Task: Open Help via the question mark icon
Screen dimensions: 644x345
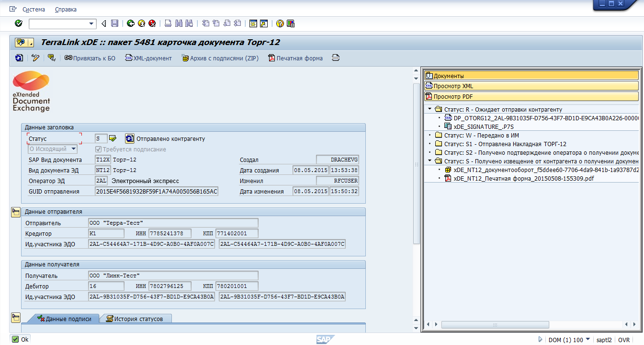Action: 280,23
